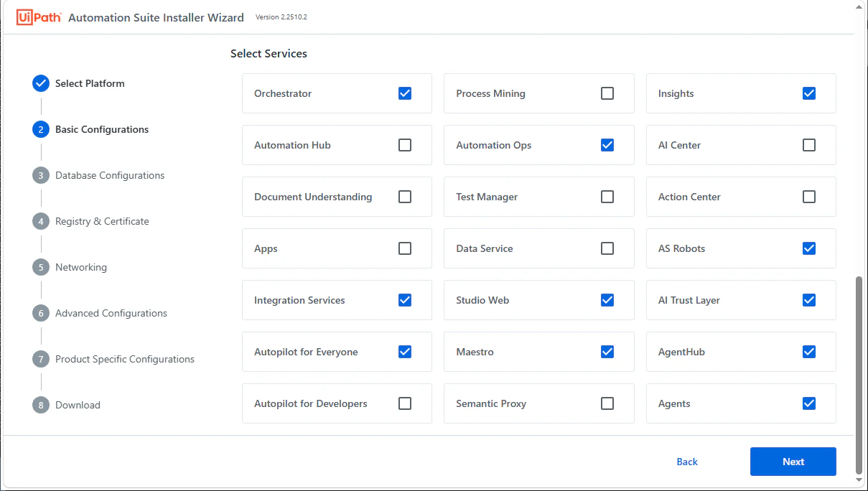Click the Semantic Proxy label text
This screenshot has height=491, width=868.
[x=491, y=403]
